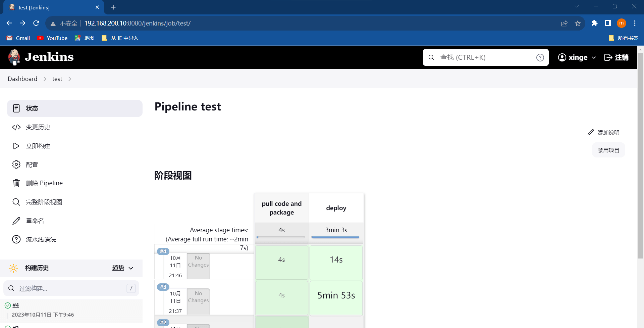Viewport: 644px width, 328px height.
Task: Click the Jenkins butler logo
Action: coord(14,57)
